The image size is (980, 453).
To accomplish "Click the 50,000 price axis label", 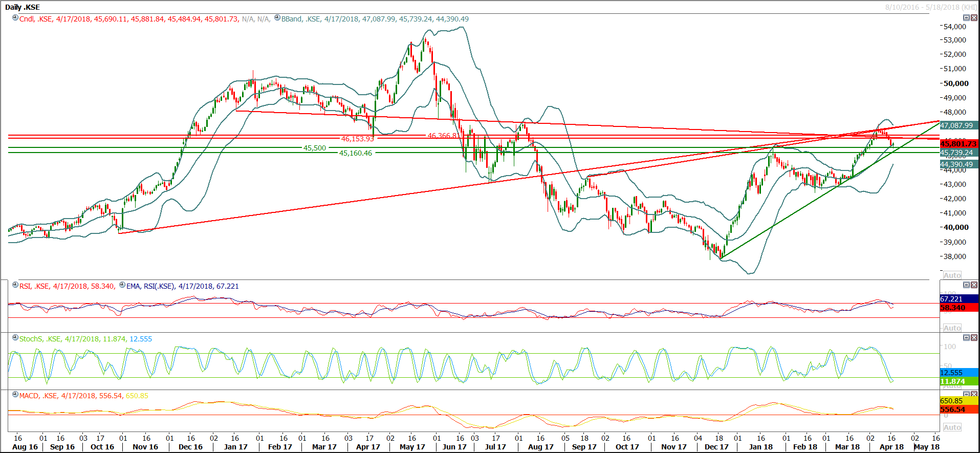I will click(956, 83).
